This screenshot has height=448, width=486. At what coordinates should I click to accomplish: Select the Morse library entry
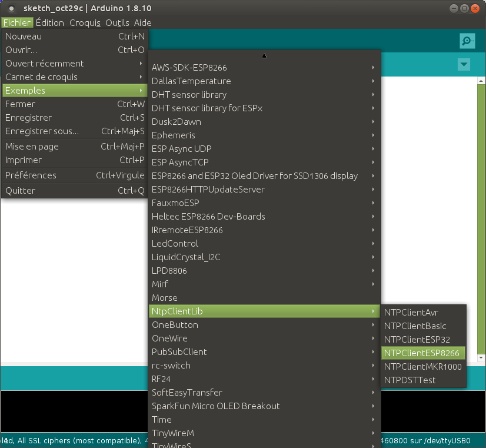tap(165, 298)
